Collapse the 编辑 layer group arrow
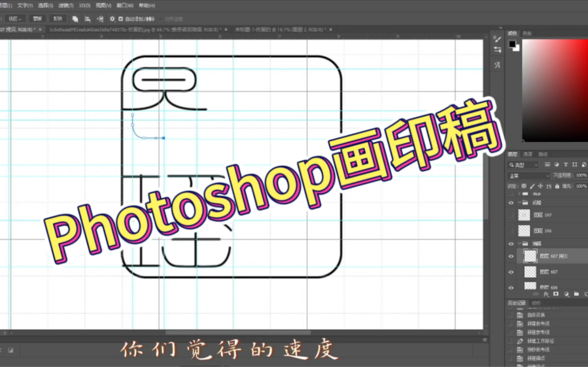588x367 pixels. [519, 244]
